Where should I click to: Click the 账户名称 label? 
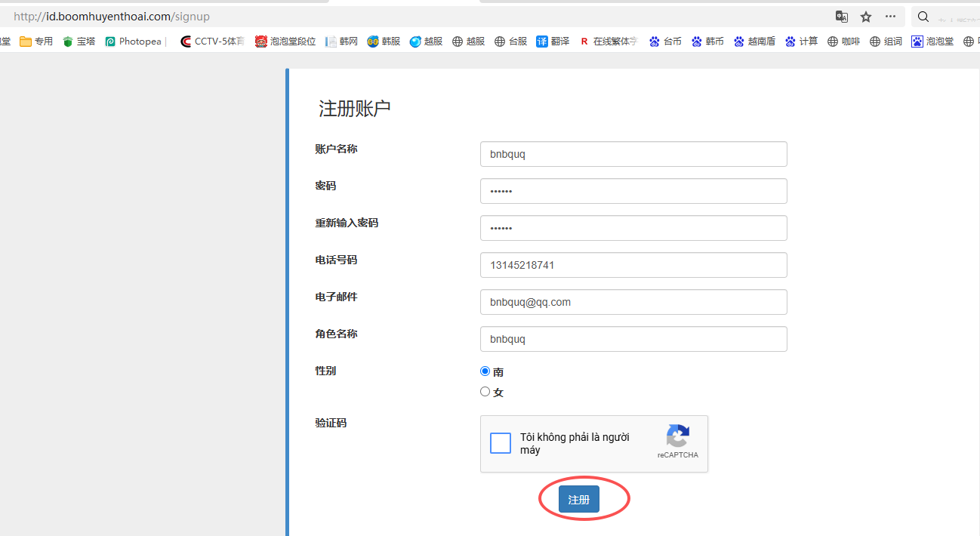[x=336, y=149]
